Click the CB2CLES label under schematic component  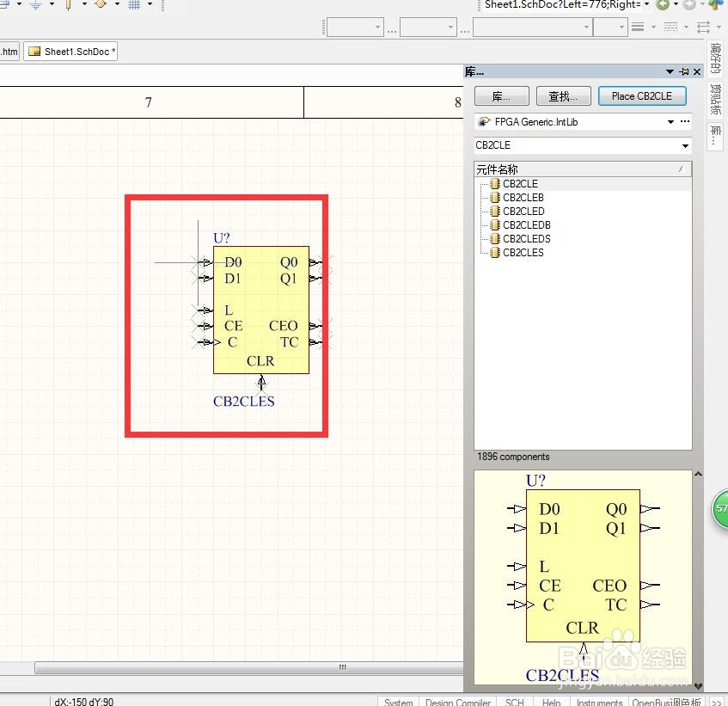[244, 402]
